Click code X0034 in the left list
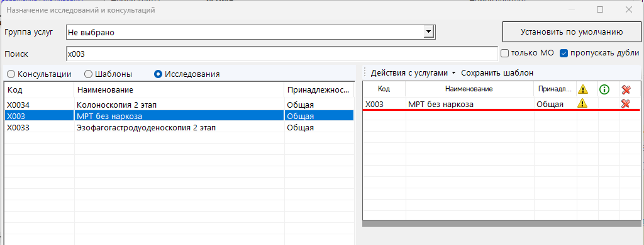 click(x=18, y=105)
